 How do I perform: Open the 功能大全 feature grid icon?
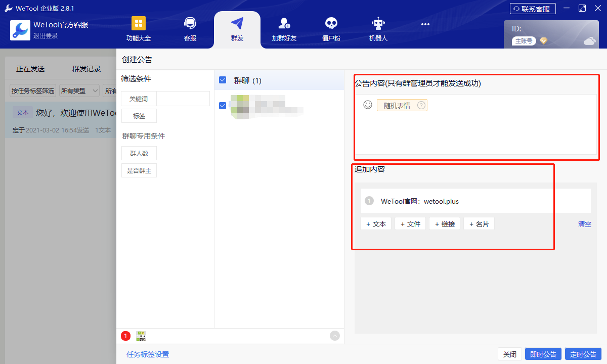coord(139,23)
